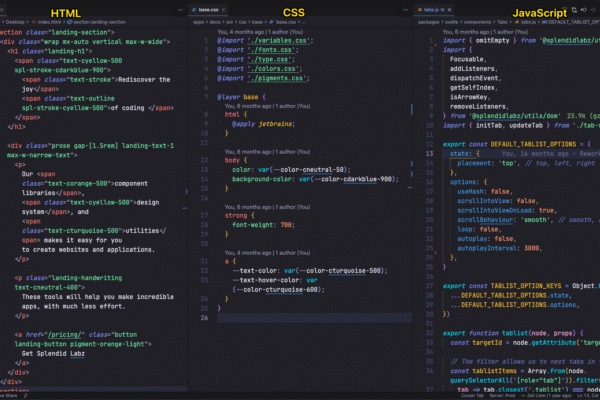Viewport: 600px width, 400px height.
Task: Click the Ln 13 cursor position indicator
Action: [x=587, y=396]
